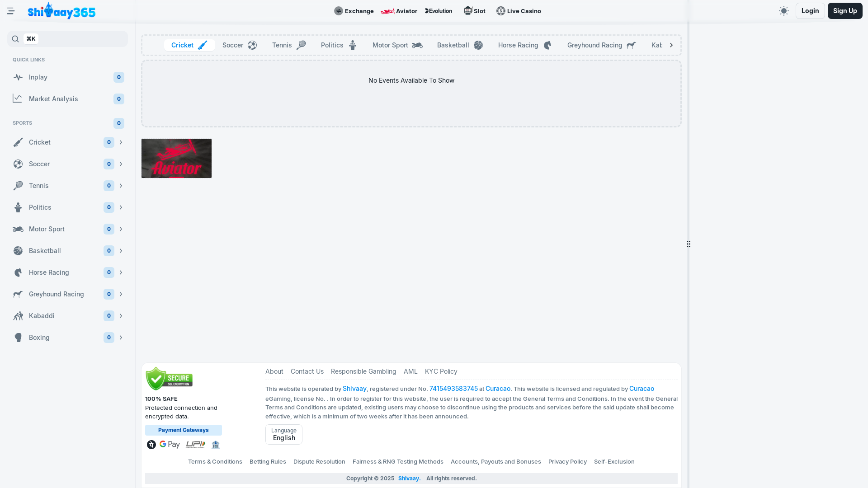Open the Greyhound Racing tab

pyautogui.click(x=601, y=45)
